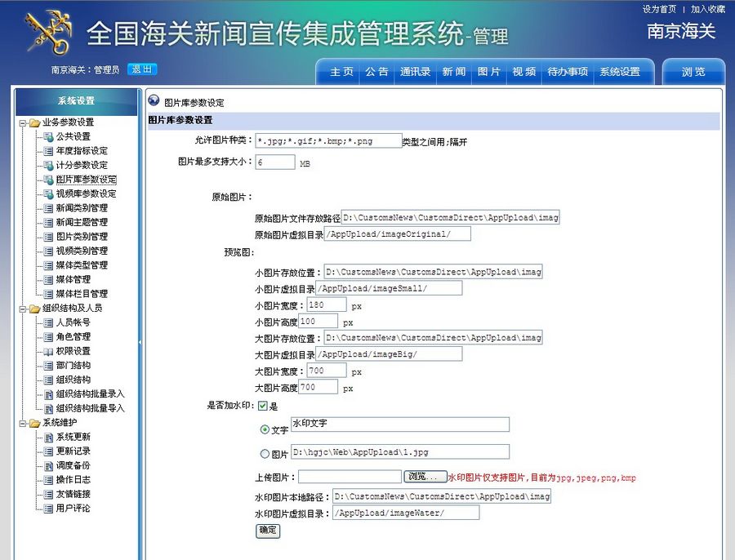Select the 图片 watermark radio button
The width and height of the screenshot is (735, 560).
[265, 454]
